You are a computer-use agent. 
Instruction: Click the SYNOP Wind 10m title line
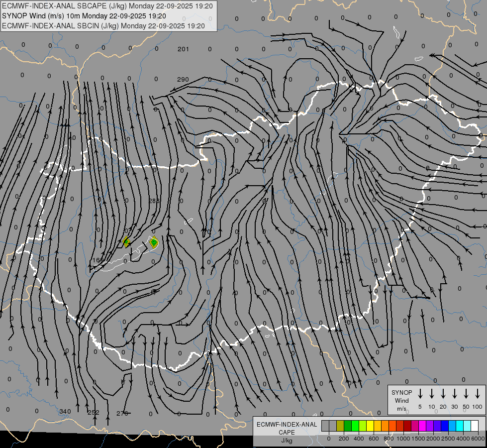tap(84, 16)
